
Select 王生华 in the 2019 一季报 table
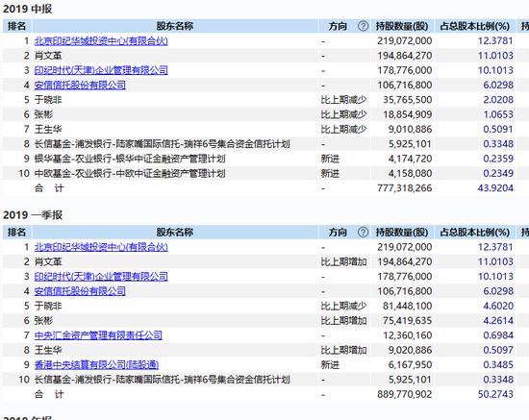click(x=48, y=350)
